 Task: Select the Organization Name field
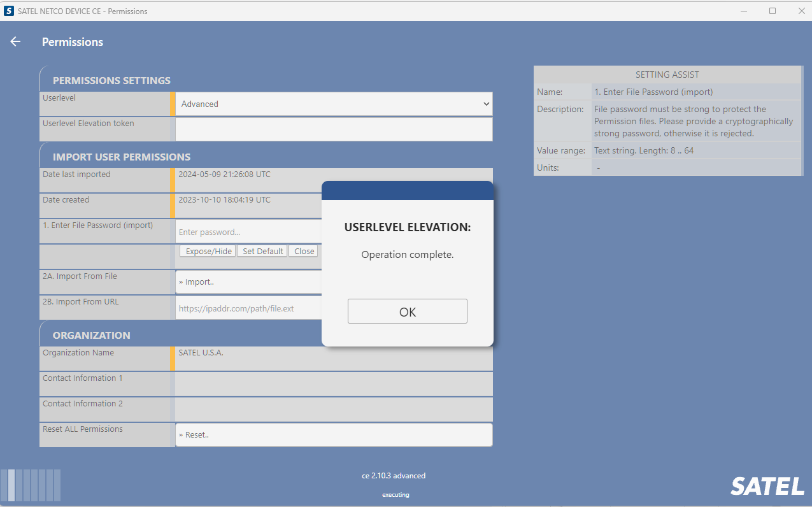click(x=334, y=358)
